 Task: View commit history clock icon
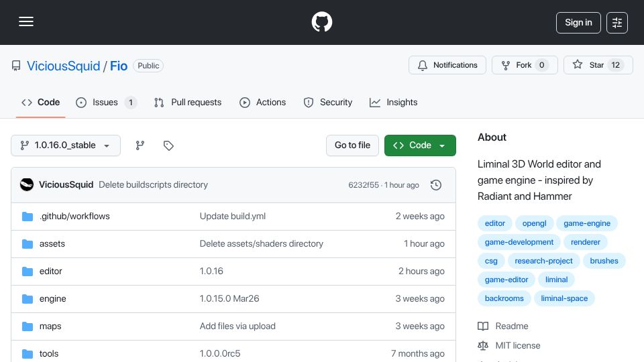point(436,185)
